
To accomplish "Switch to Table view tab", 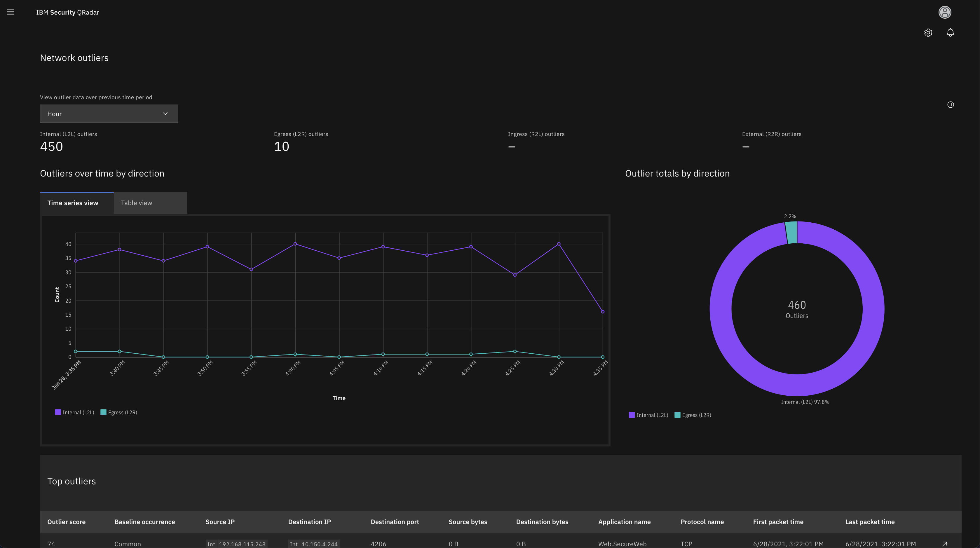I will (150, 203).
